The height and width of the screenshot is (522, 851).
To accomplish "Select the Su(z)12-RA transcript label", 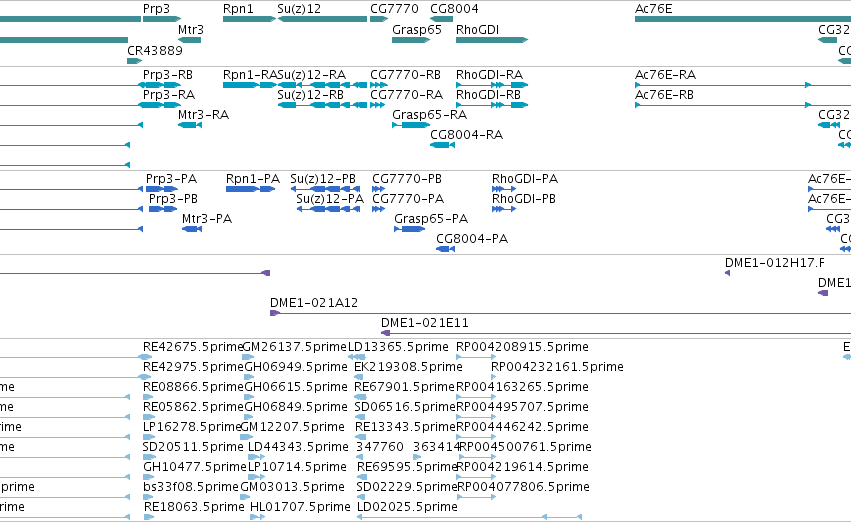I will [312, 75].
